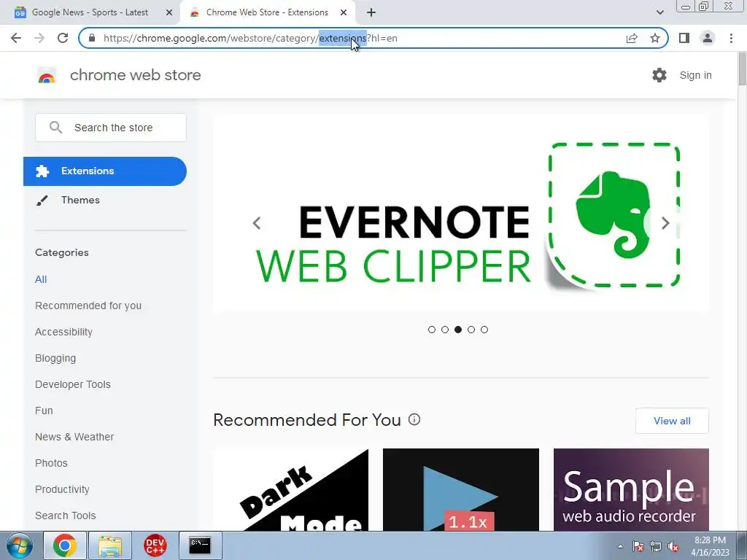
Task: Close the Chrome Web Store tab
Action: (x=344, y=12)
